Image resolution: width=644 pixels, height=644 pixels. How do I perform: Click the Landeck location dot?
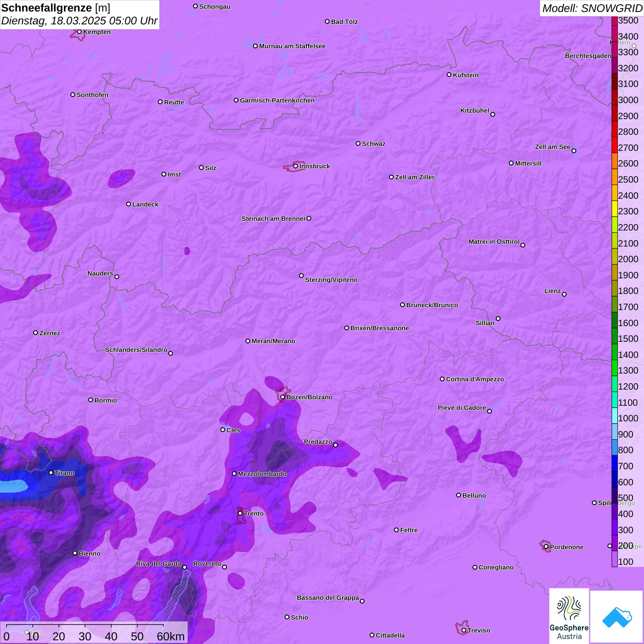[129, 204]
